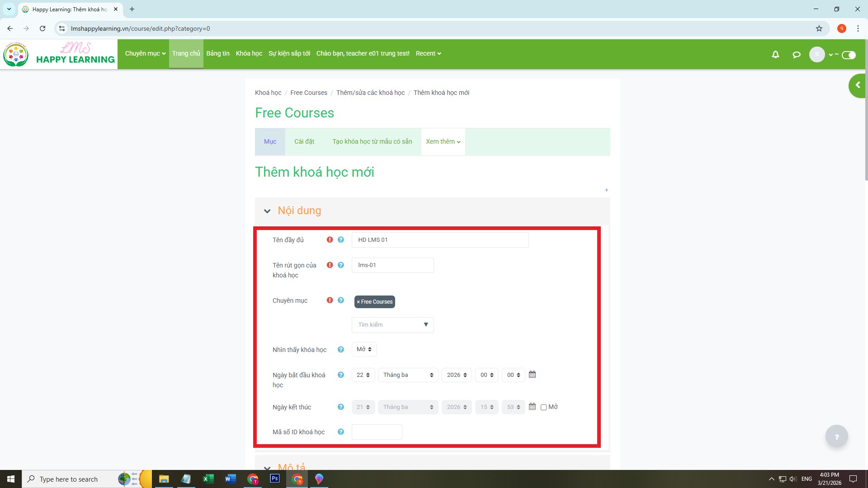The image size is (868, 488).
Task: Click the Mã số ID khoá học field
Action: tap(377, 432)
